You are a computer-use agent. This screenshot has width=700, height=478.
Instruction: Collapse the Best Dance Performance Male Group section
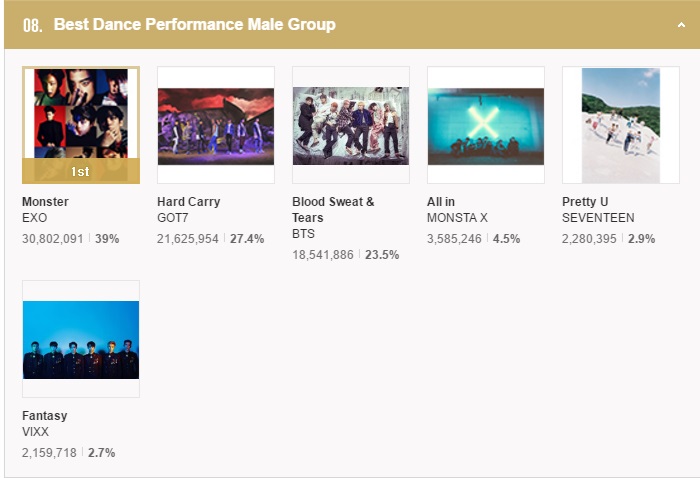coord(681,25)
